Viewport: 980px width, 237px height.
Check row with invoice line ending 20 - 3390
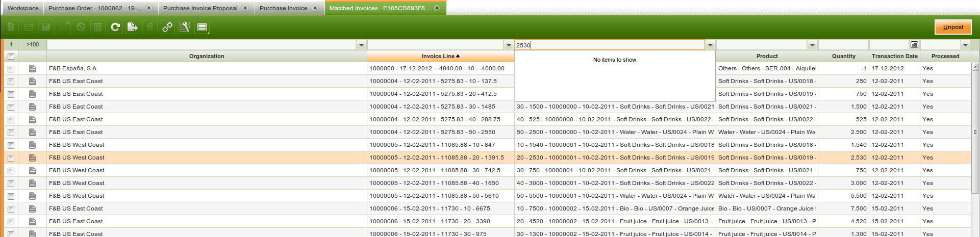(x=11, y=222)
